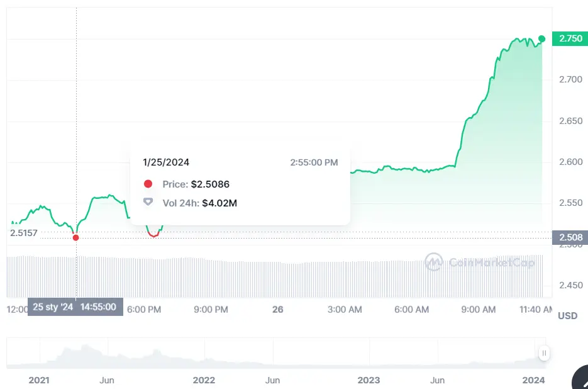Click the range slider handle in navigator
588x389 pixels.
point(544,353)
